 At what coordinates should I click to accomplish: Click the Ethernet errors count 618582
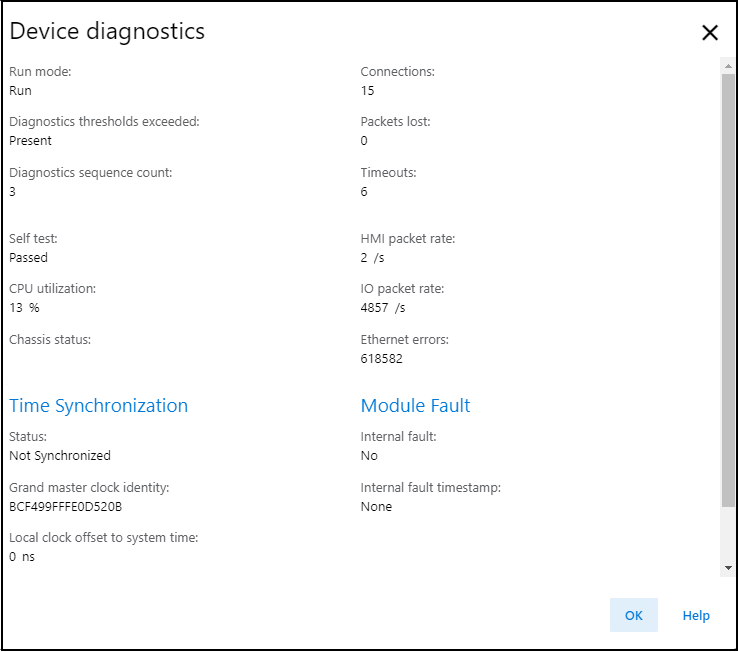tap(382, 358)
